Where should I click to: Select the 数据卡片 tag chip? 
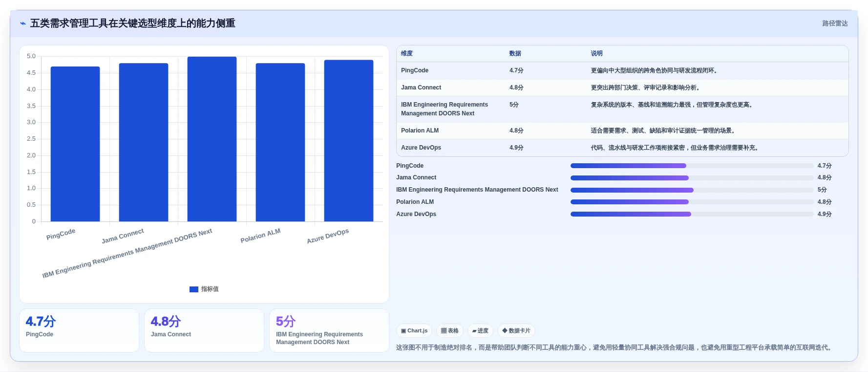pyautogui.click(x=516, y=331)
